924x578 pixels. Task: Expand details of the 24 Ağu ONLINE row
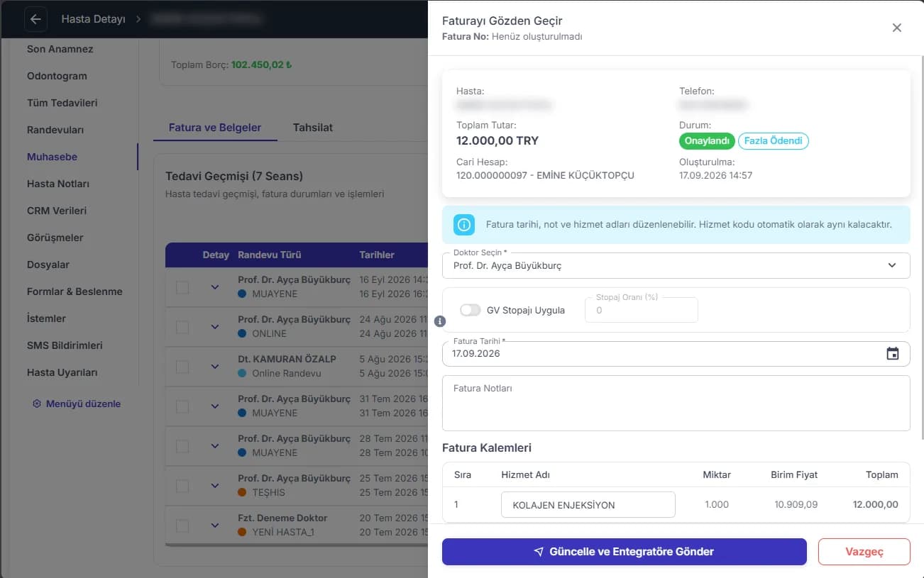click(x=215, y=327)
